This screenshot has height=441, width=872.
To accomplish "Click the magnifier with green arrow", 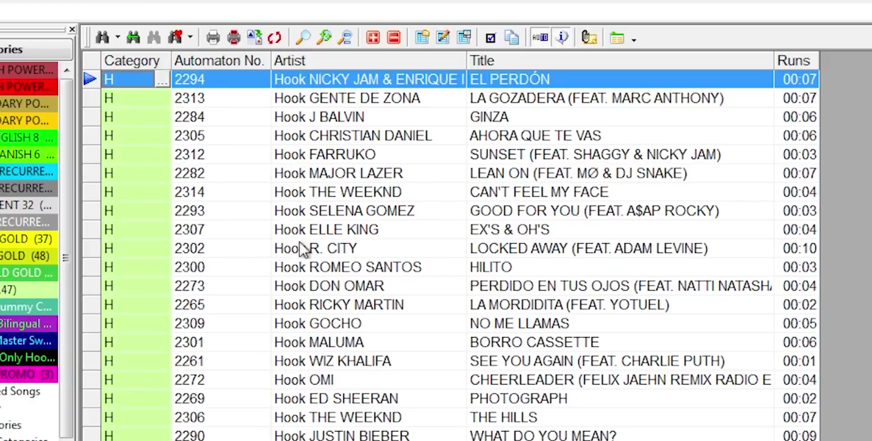I will [324, 38].
